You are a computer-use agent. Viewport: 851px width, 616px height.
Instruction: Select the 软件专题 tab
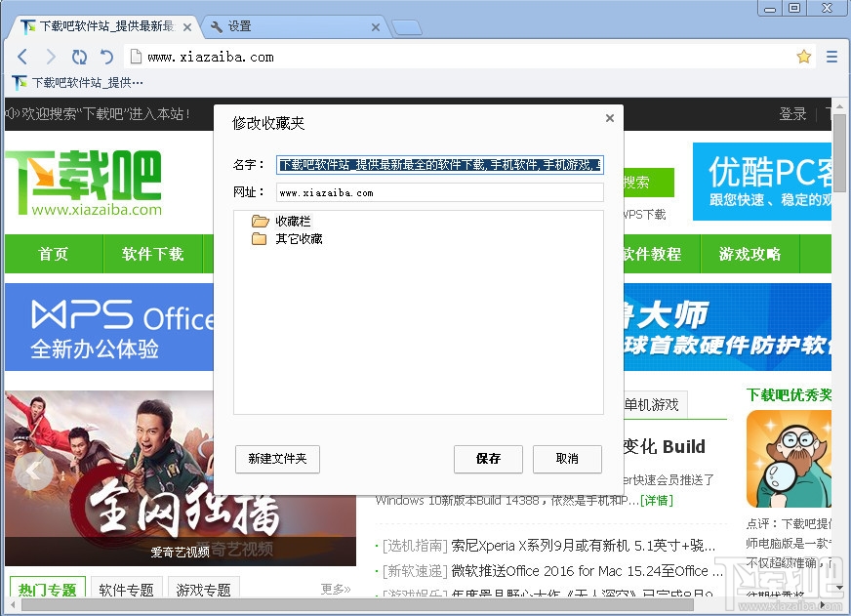[126, 589]
